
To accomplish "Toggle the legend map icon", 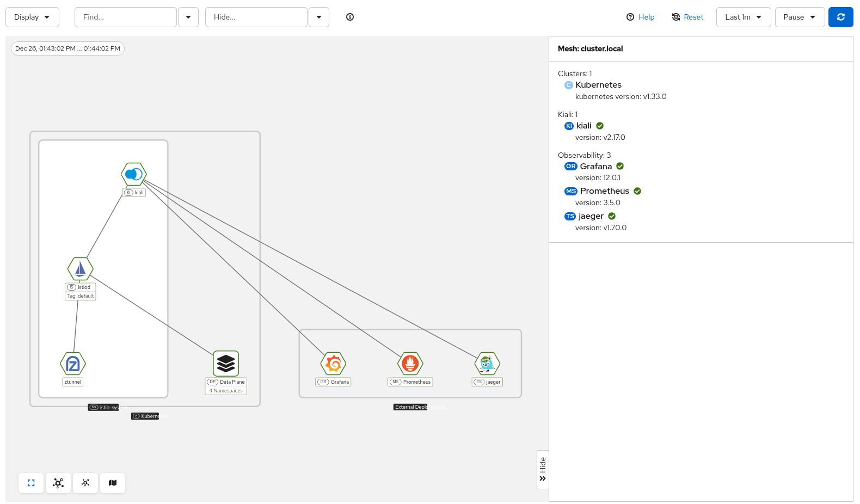I will point(113,483).
